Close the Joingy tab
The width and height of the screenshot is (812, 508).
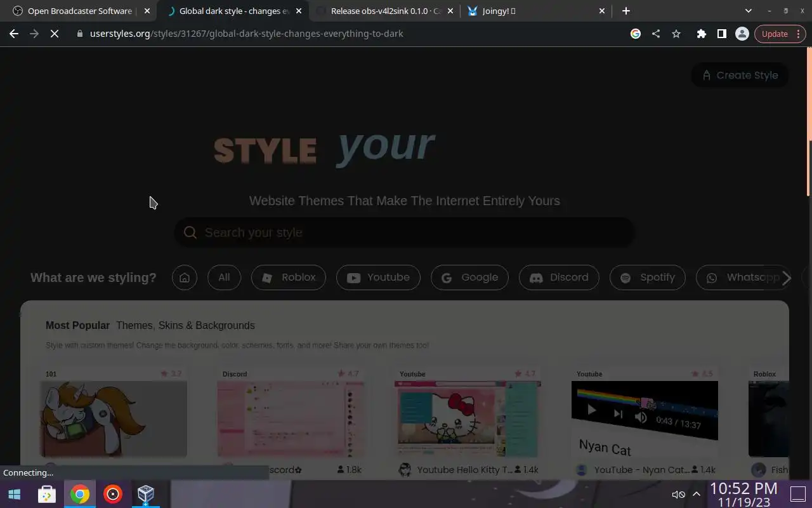[602, 11]
